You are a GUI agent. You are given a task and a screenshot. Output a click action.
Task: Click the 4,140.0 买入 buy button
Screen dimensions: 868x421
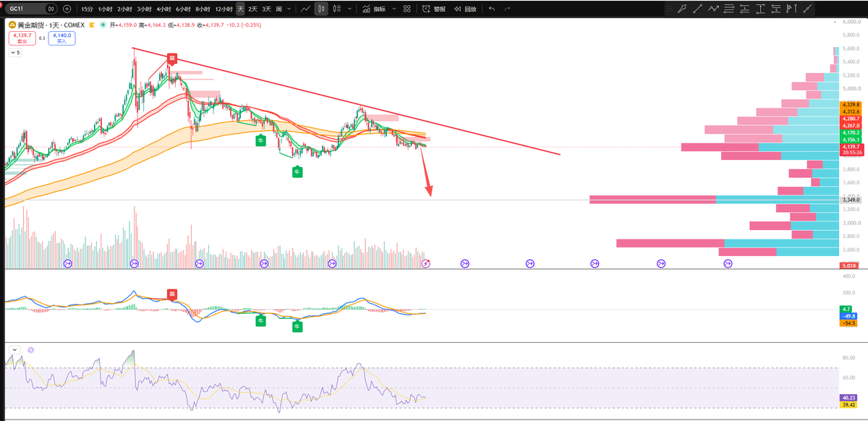point(61,38)
